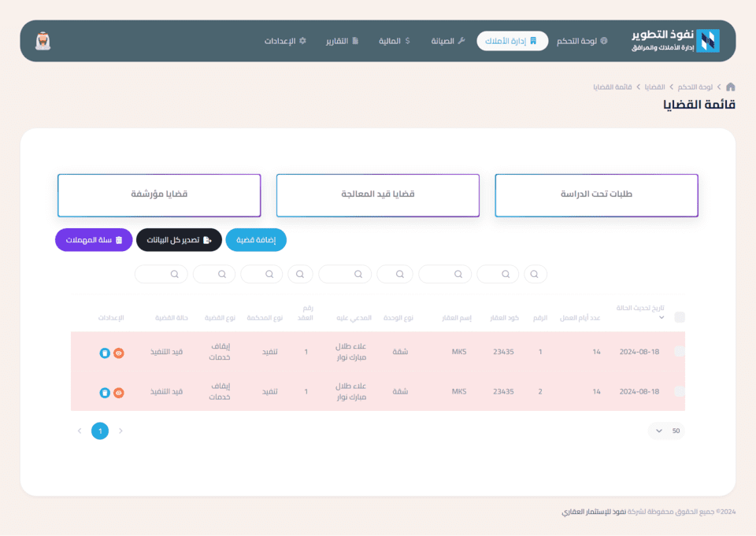Click the blue trash icon in case row 1
This screenshot has width=756, height=536.
click(105, 353)
